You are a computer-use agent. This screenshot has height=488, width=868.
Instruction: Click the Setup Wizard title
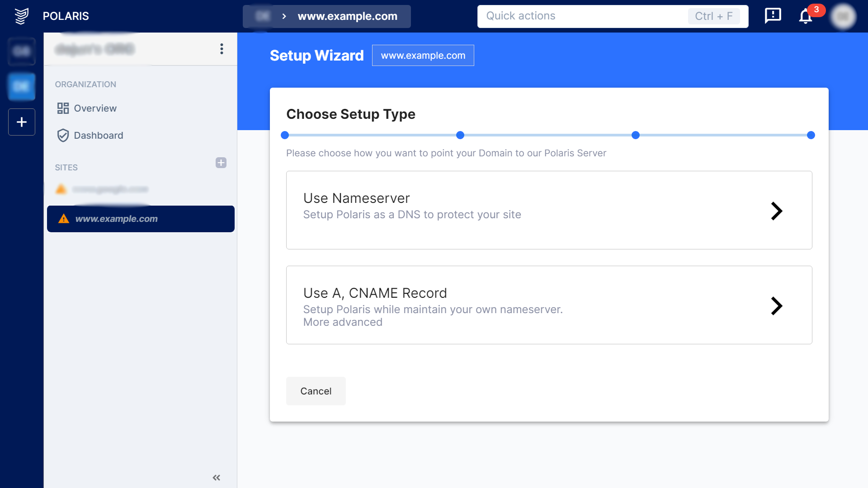pos(316,56)
